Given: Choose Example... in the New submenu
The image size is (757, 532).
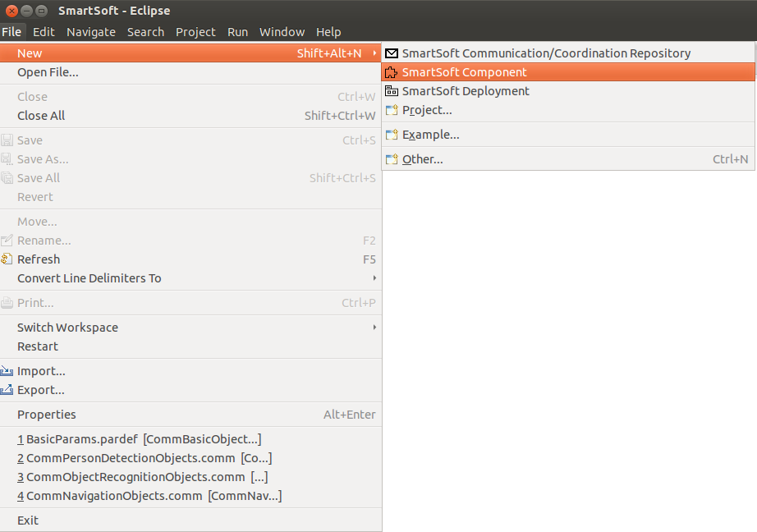Looking at the screenshot, I should (x=568, y=134).
